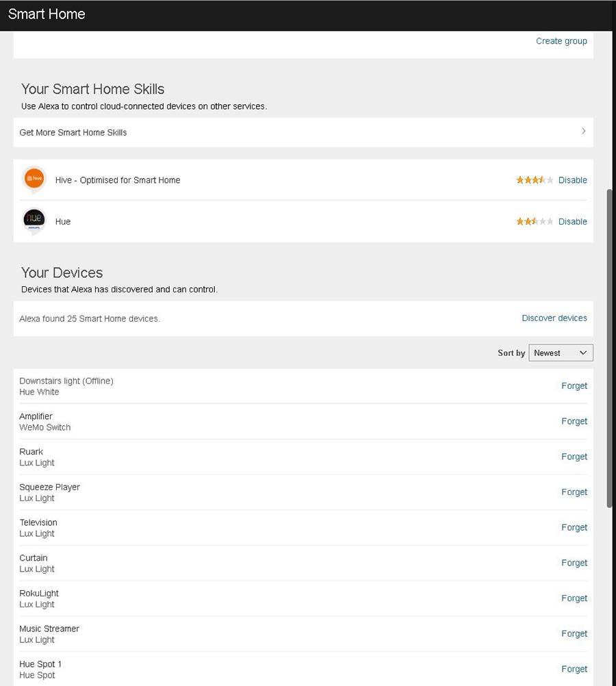This screenshot has height=686, width=616.
Task: Forget the Downstairs light device
Action: pyautogui.click(x=574, y=385)
